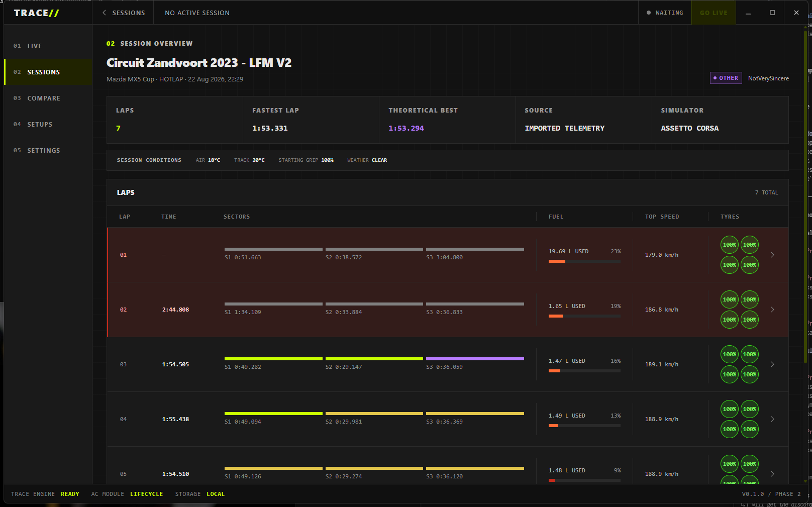Click theoretical best value 1:53.294

coord(406,128)
